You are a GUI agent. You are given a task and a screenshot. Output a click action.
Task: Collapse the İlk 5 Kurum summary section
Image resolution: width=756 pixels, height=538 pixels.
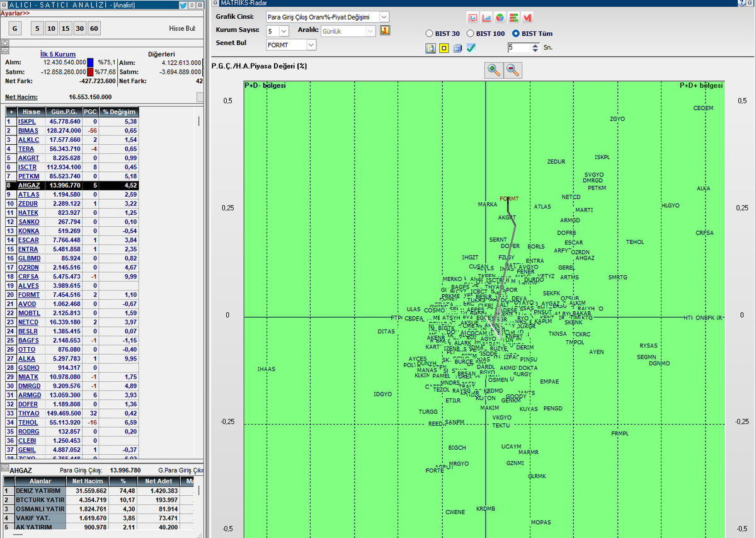point(4,51)
